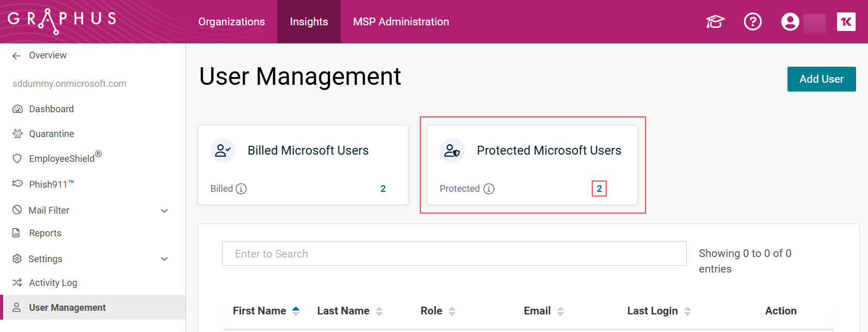The height and width of the screenshot is (332, 868).
Task: Open the help question mark icon
Action: tap(753, 22)
